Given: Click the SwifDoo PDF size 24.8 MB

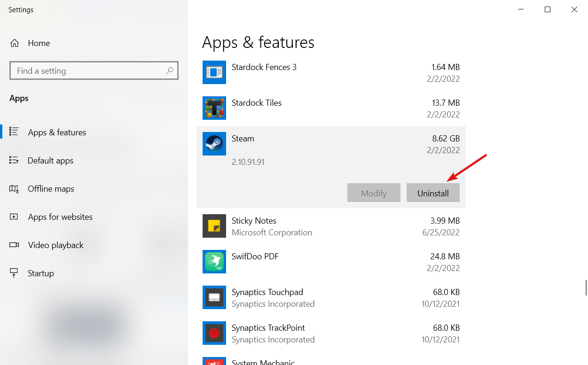Looking at the screenshot, I should click(x=446, y=256).
